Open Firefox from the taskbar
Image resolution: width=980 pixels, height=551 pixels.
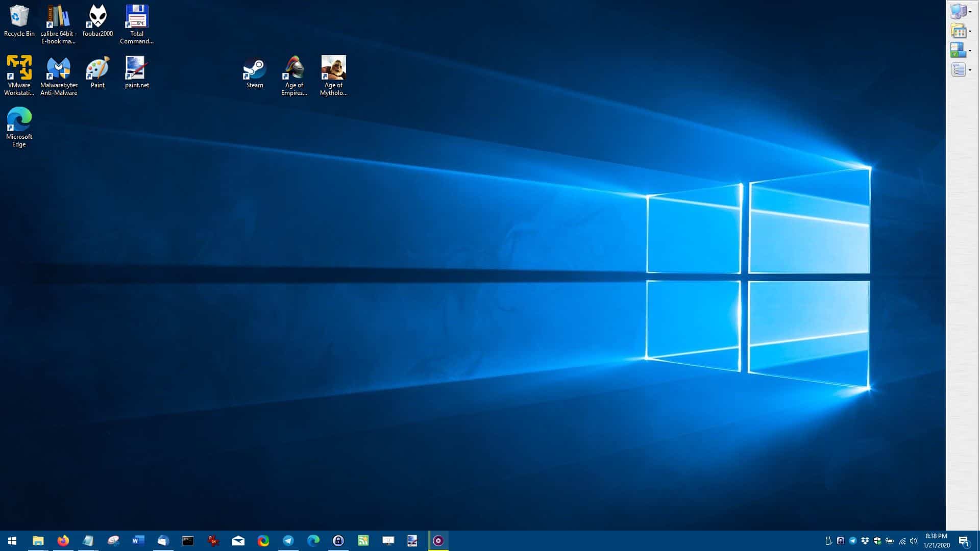63,541
